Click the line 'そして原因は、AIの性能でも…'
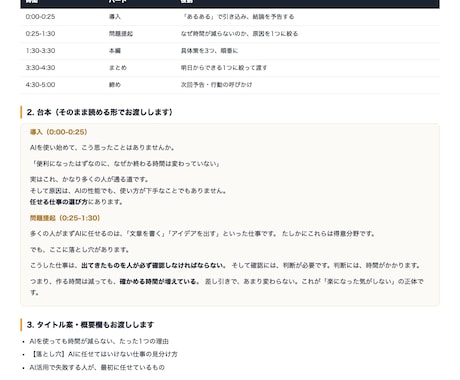 pyautogui.click(x=129, y=191)
